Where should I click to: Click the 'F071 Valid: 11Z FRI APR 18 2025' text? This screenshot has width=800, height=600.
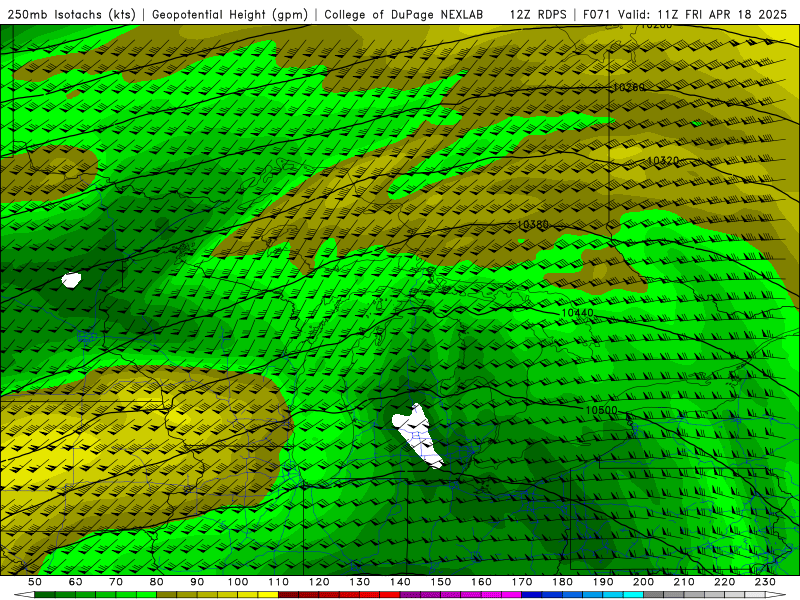point(685,15)
